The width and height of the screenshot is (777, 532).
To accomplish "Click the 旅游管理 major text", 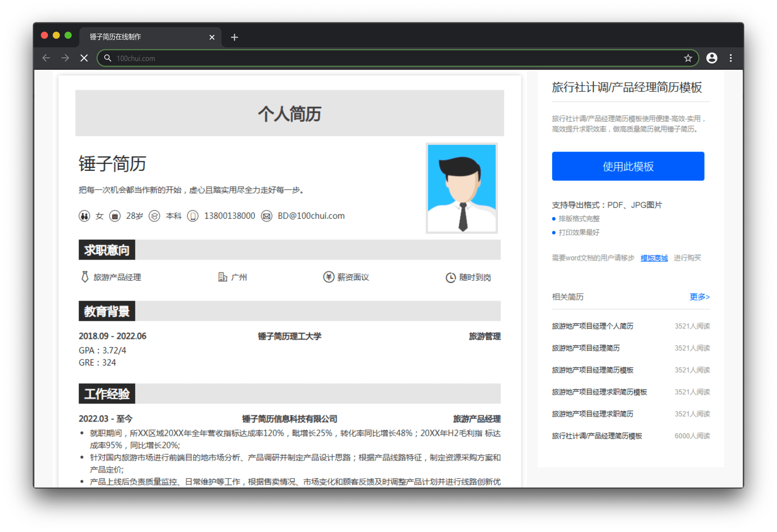I will 484,336.
